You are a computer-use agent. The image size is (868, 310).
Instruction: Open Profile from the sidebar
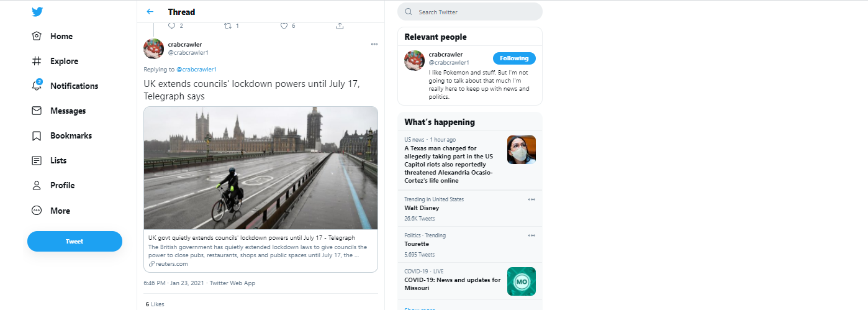pyautogui.click(x=53, y=185)
